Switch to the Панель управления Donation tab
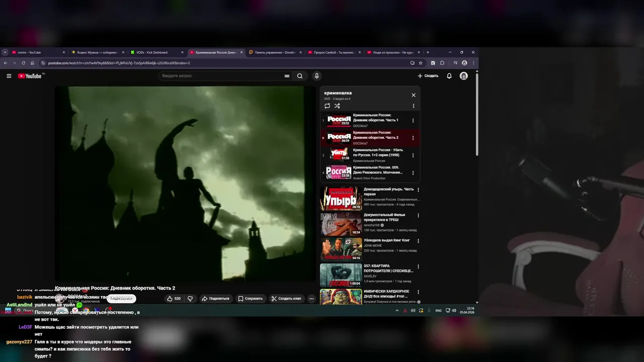 pos(275,52)
